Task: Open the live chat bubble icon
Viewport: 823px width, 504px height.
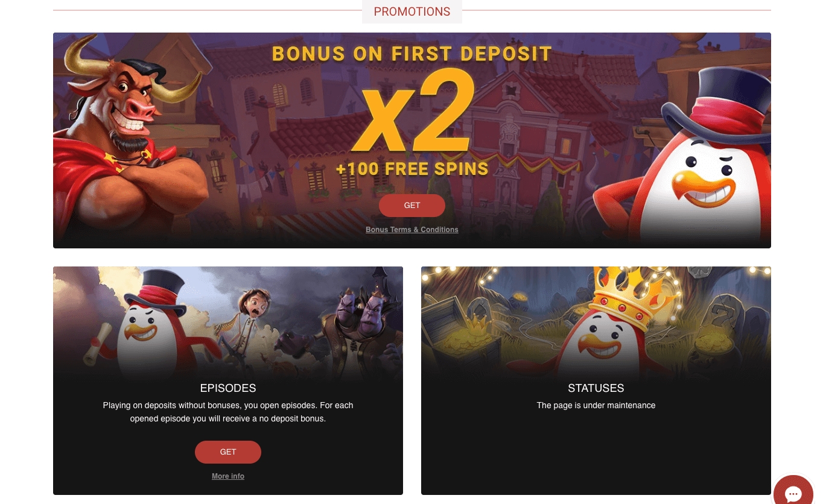Action: click(793, 493)
